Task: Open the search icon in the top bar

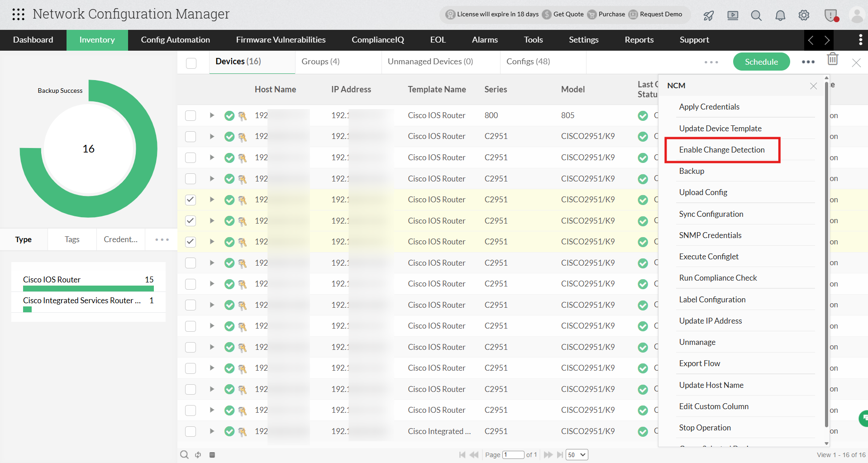Action: tap(756, 15)
